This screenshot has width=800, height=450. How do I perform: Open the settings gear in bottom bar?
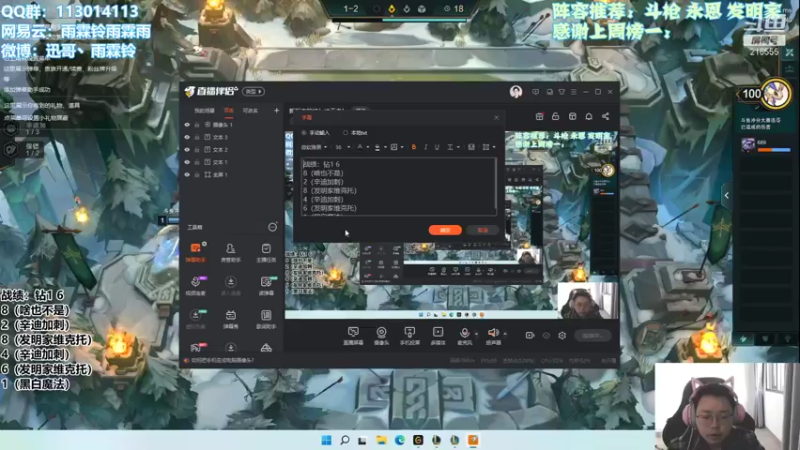[562, 335]
